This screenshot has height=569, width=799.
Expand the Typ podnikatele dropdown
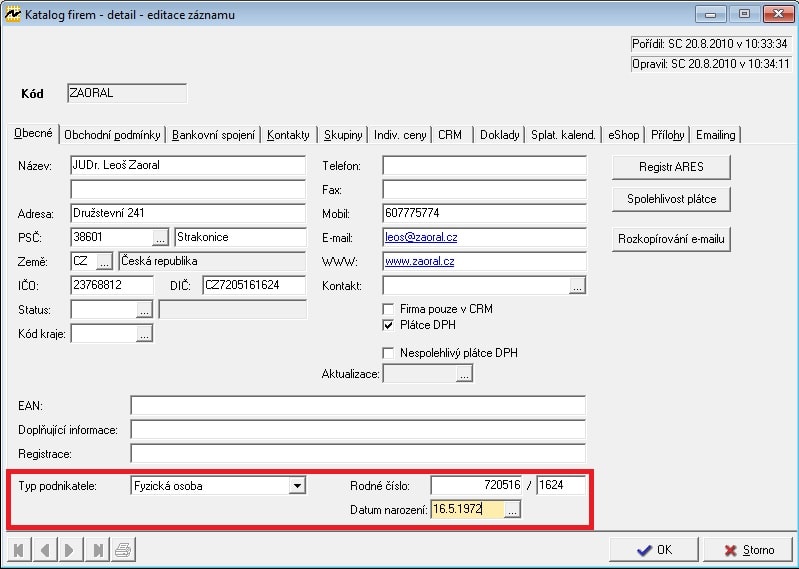(297, 485)
